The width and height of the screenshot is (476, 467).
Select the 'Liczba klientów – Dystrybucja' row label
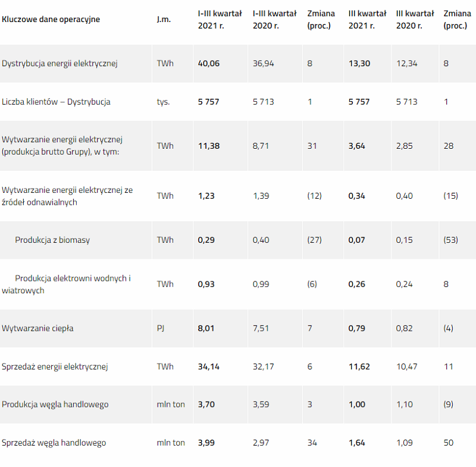(x=56, y=102)
